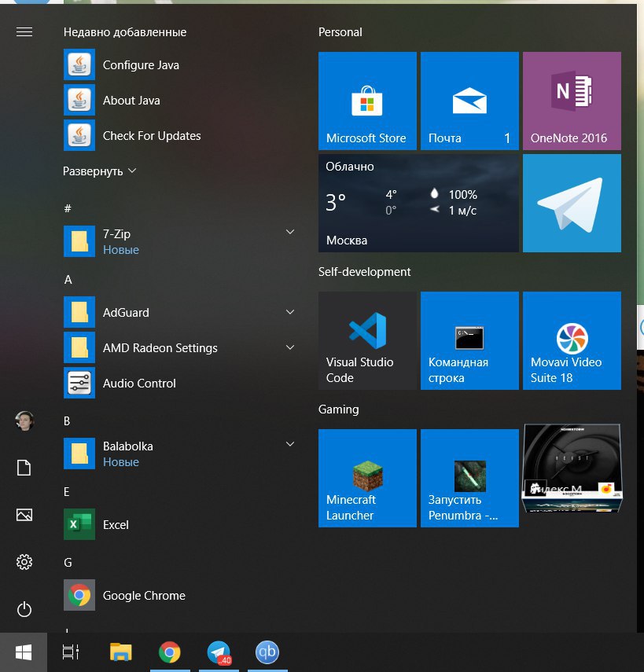The image size is (644, 672).
Task: Expand the AdGuard folder chevron
Action: [x=290, y=312]
